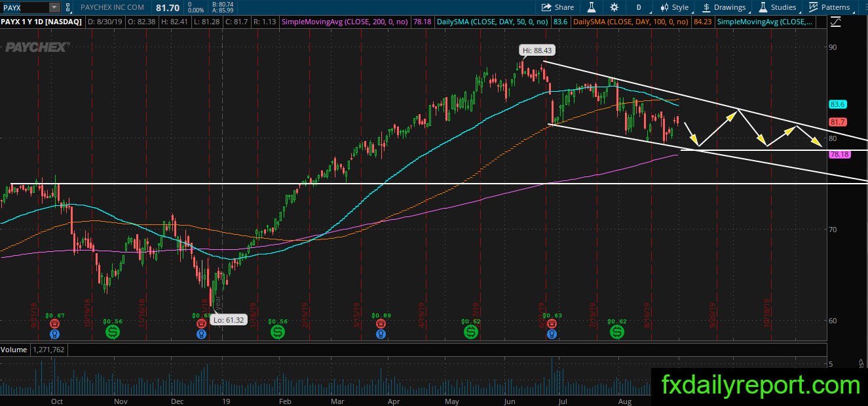
Task: Open the Drawings menu
Action: click(x=724, y=7)
